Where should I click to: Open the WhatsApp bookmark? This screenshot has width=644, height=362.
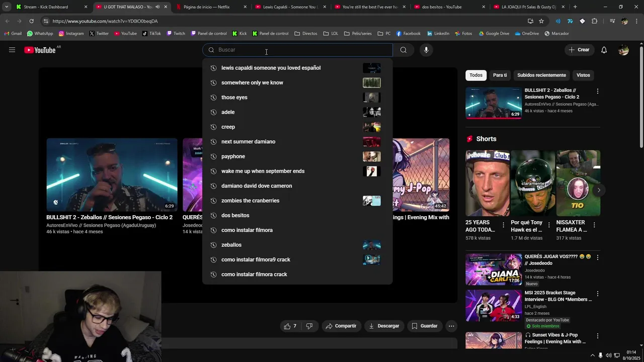(x=40, y=34)
